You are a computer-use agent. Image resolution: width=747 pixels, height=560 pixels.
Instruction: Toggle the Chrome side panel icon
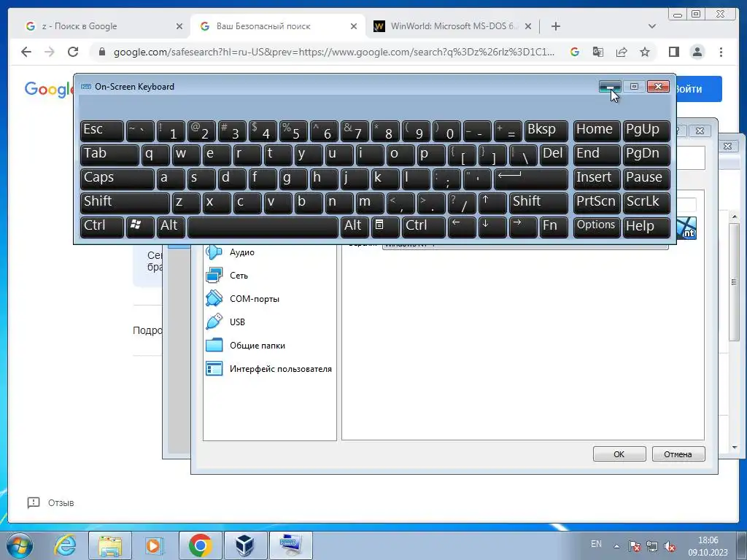[673, 52]
